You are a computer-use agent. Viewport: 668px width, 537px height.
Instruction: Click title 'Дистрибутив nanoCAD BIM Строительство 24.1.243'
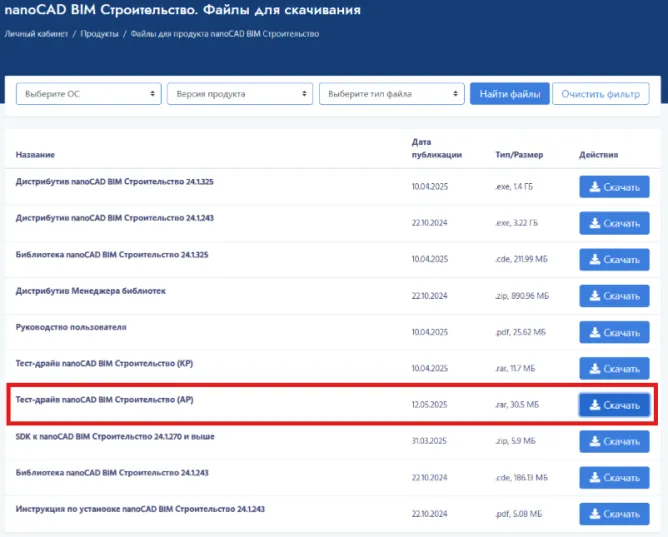tap(115, 218)
